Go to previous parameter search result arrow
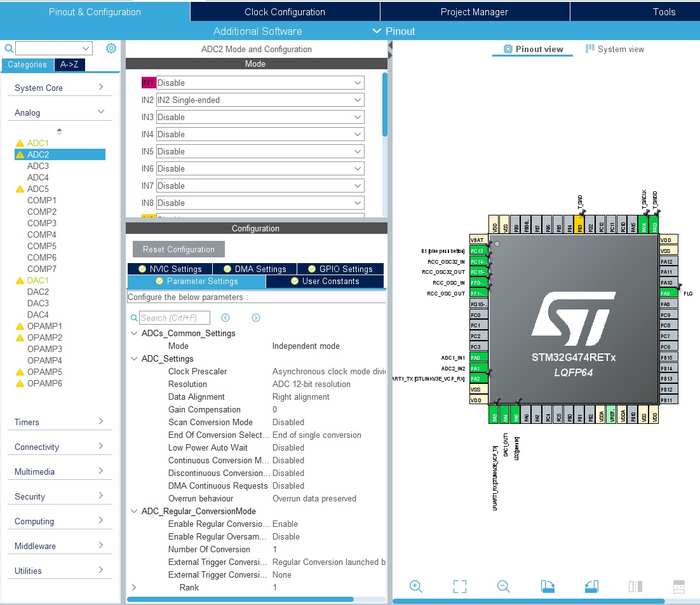The height and width of the screenshot is (605, 700). [225, 318]
